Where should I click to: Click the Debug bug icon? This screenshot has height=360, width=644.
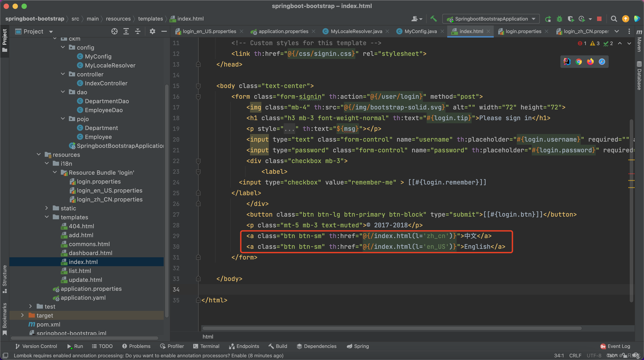click(x=559, y=19)
